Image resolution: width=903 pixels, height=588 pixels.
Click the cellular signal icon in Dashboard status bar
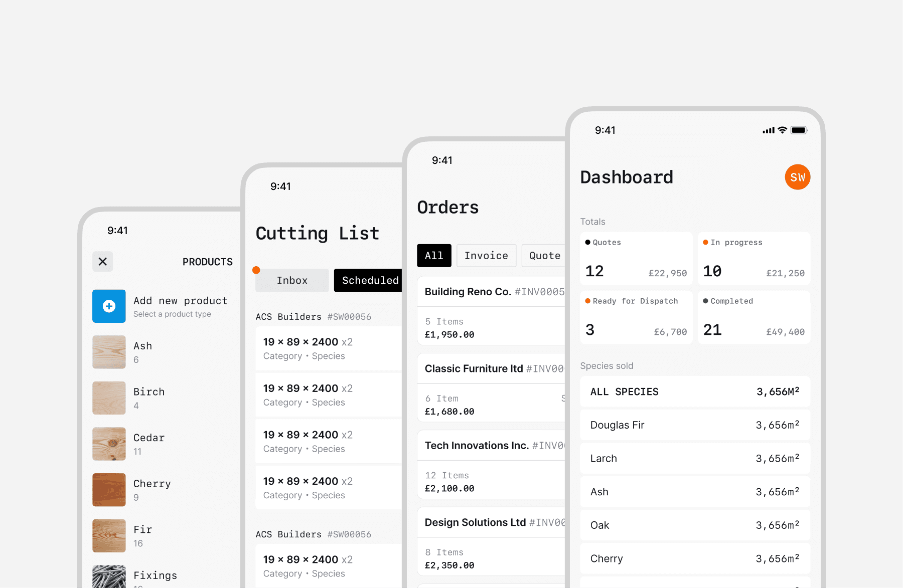[769, 130]
